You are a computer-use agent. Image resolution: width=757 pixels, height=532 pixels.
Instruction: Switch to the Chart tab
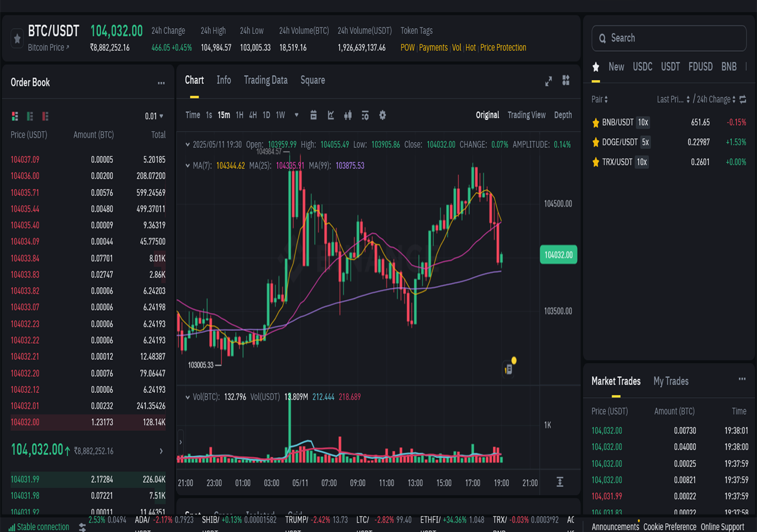coord(195,80)
